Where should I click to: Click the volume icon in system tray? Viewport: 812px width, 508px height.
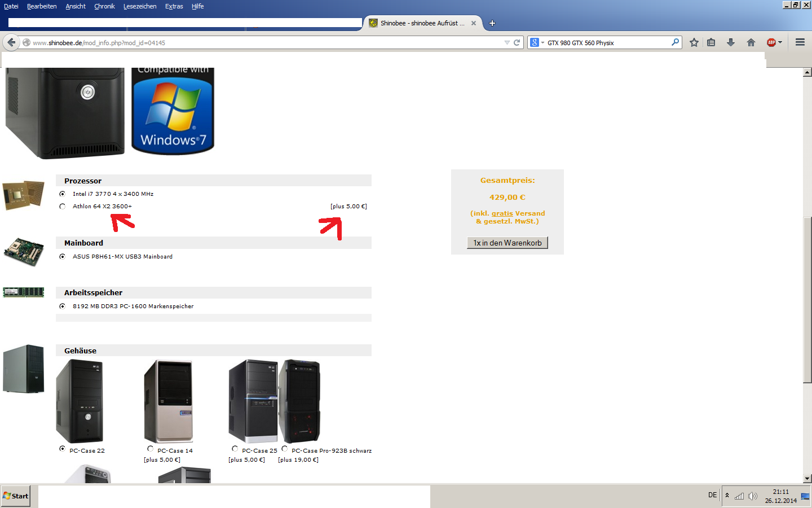752,496
